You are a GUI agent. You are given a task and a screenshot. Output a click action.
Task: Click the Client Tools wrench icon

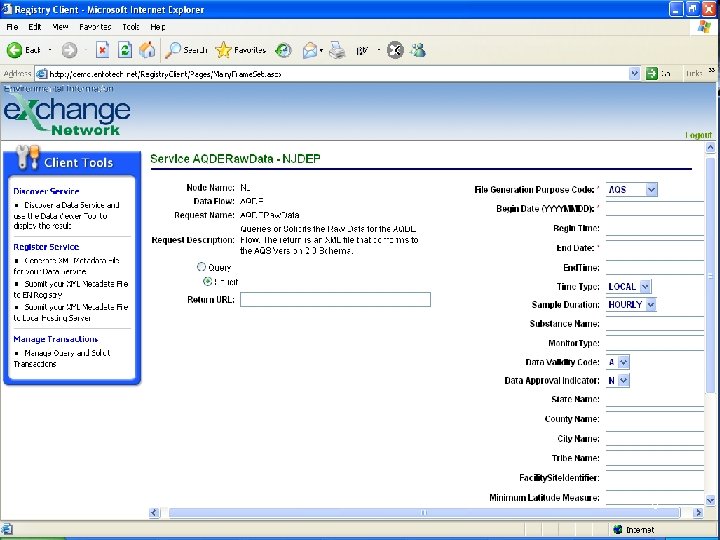click(x=28, y=158)
